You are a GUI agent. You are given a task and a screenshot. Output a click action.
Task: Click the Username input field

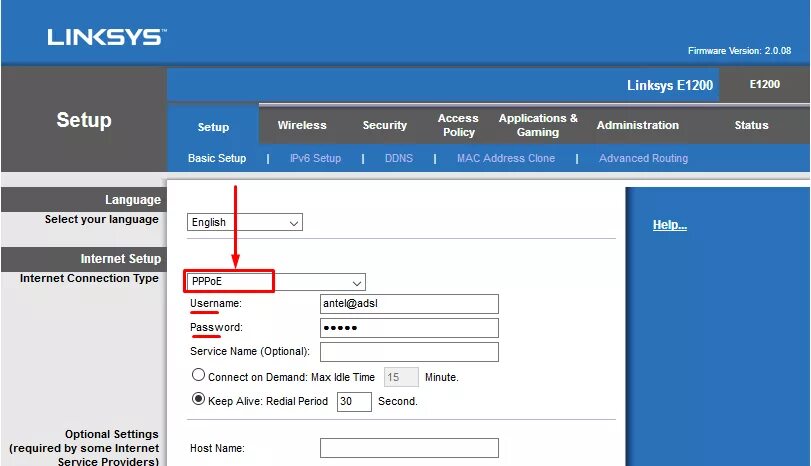(409, 304)
